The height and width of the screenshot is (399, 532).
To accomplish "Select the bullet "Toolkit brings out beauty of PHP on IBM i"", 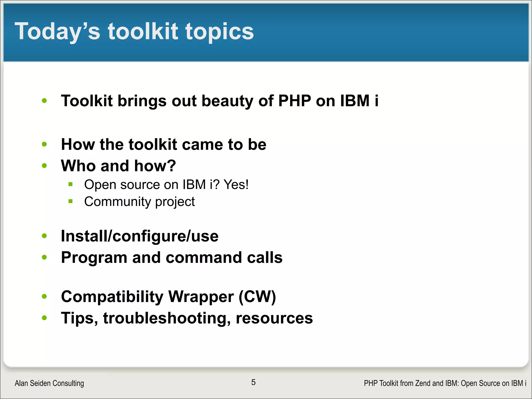I will coord(220,101).
